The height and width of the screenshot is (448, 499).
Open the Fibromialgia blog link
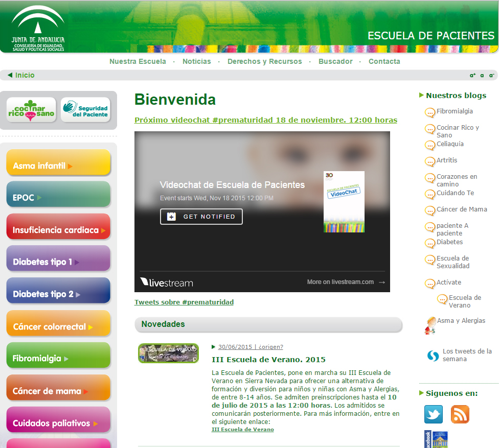[x=455, y=111]
